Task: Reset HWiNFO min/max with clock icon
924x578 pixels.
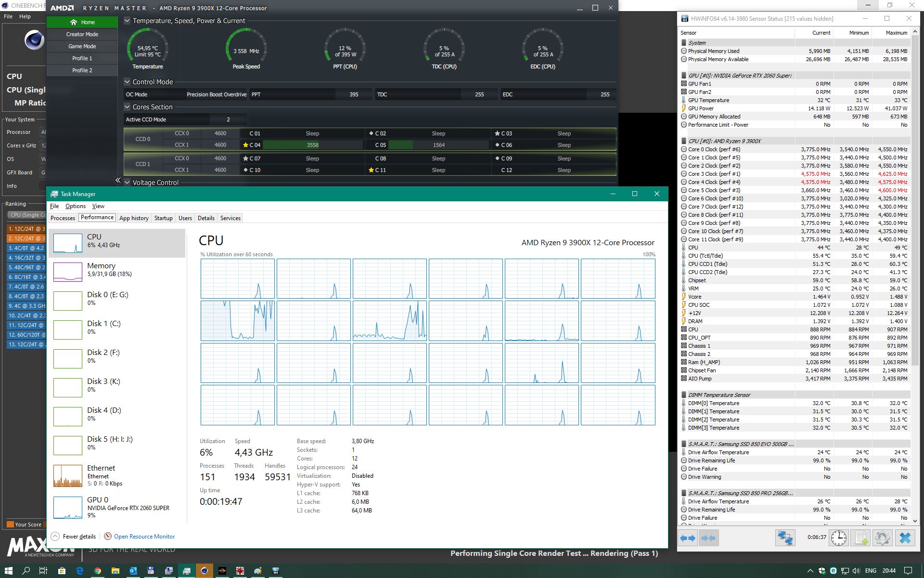Action: (838, 538)
